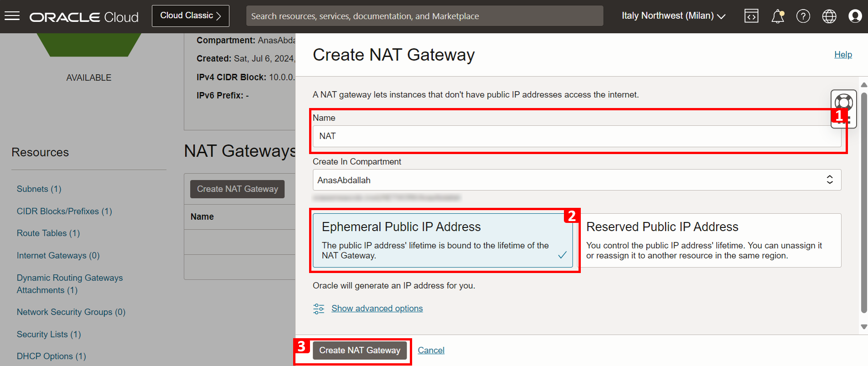Click the Help link in the panel
The width and height of the screenshot is (868, 366).
[843, 55]
